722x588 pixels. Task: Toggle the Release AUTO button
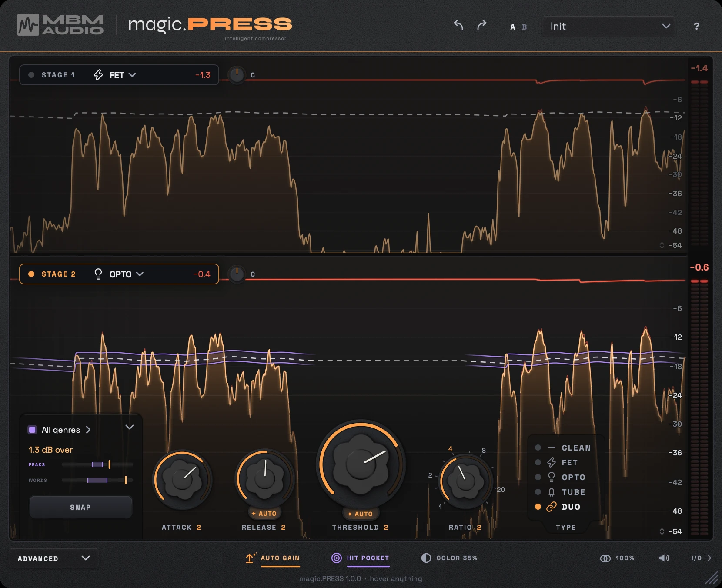click(x=264, y=514)
